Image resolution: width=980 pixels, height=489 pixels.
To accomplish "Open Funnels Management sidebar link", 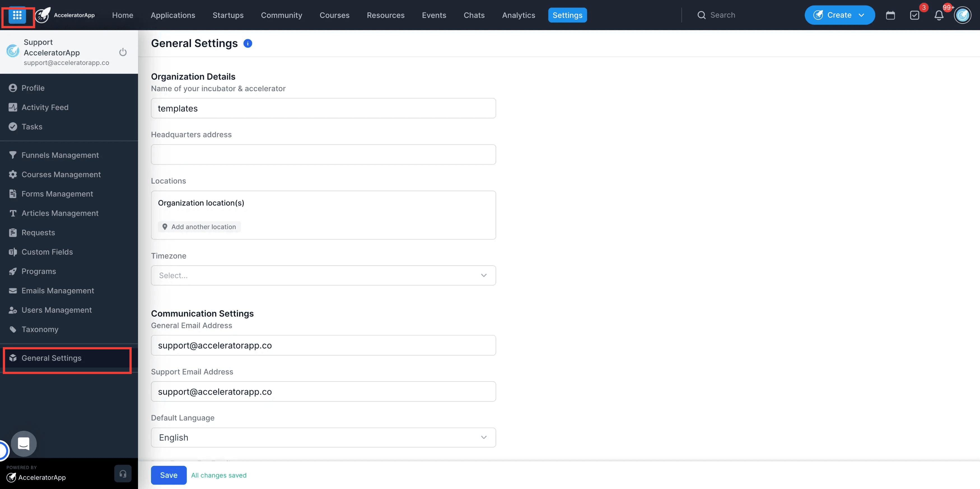I will [60, 155].
